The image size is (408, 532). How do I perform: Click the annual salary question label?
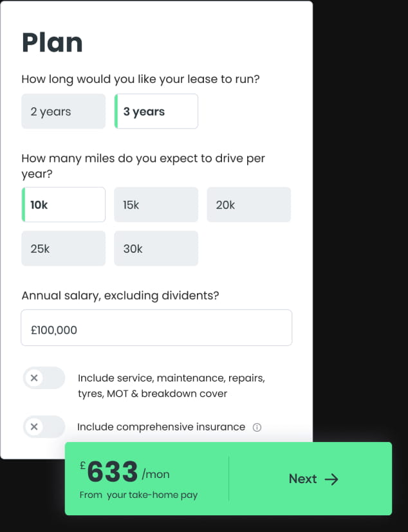point(120,296)
